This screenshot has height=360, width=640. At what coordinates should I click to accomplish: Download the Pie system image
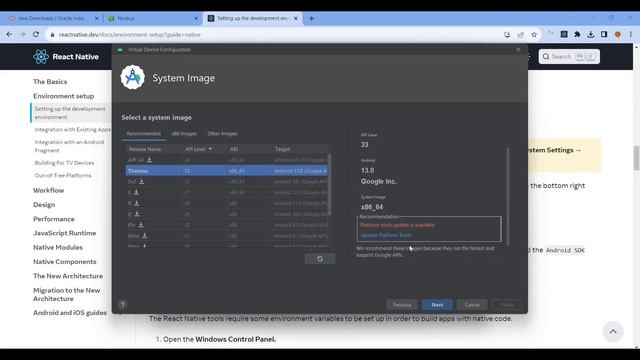click(x=141, y=224)
